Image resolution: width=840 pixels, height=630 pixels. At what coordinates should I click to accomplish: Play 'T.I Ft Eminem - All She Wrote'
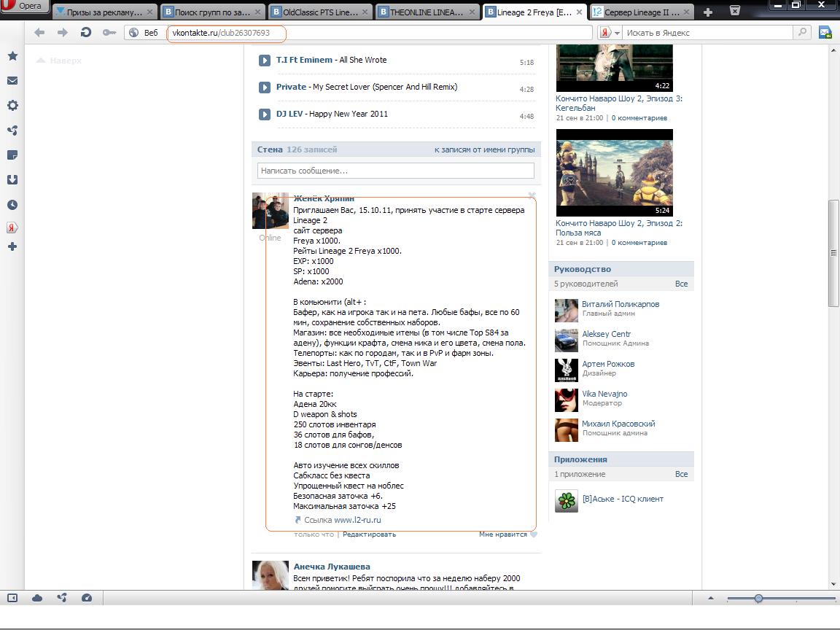(x=265, y=61)
